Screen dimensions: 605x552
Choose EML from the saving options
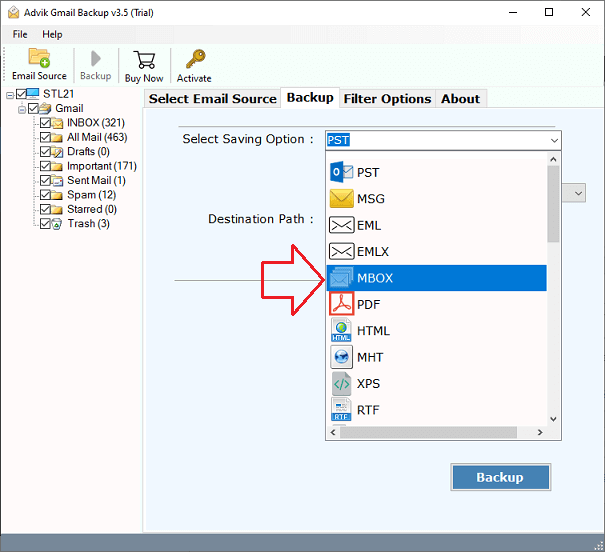pyautogui.click(x=436, y=225)
